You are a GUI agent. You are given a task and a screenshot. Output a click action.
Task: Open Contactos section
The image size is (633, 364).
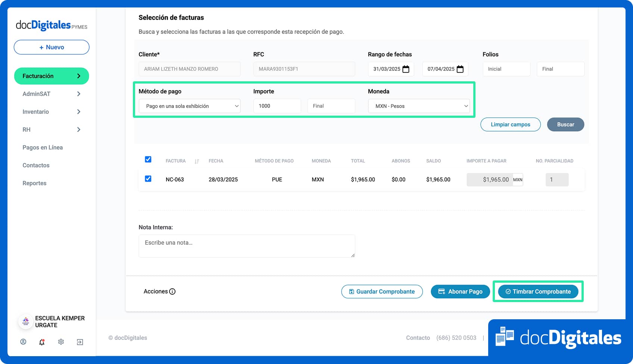coord(36,165)
